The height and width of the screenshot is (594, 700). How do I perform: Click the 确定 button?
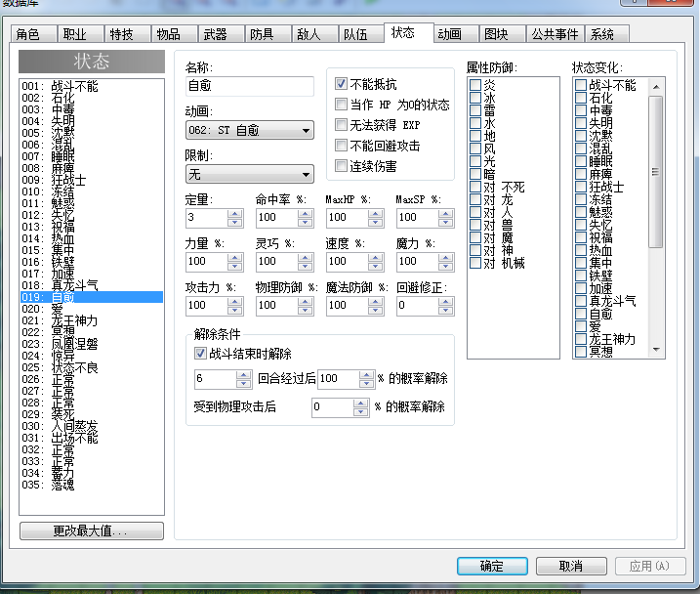pos(492,566)
